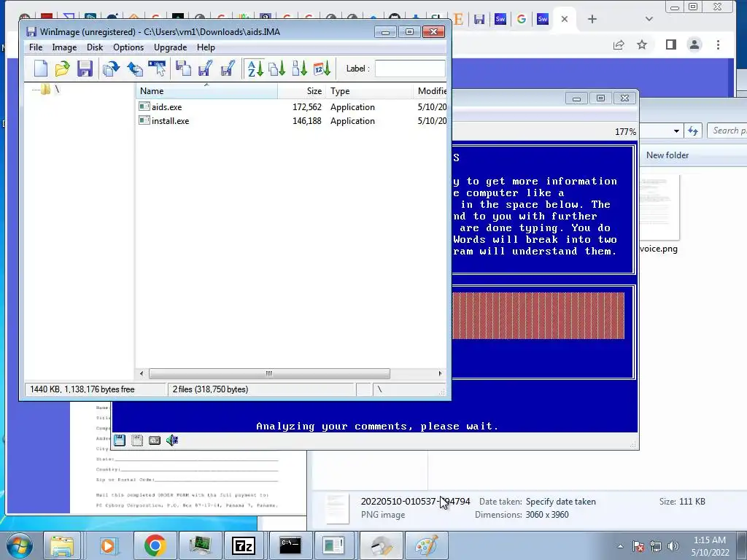Open the Chrome profile avatar
The height and width of the screenshot is (560, 747).
coord(694,44)
